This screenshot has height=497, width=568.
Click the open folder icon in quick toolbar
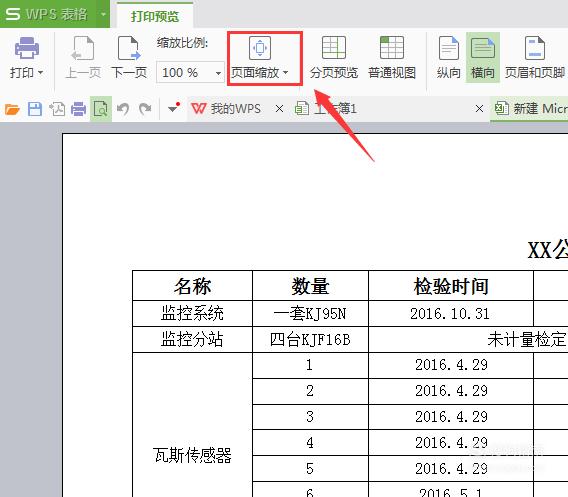point(12,109)
